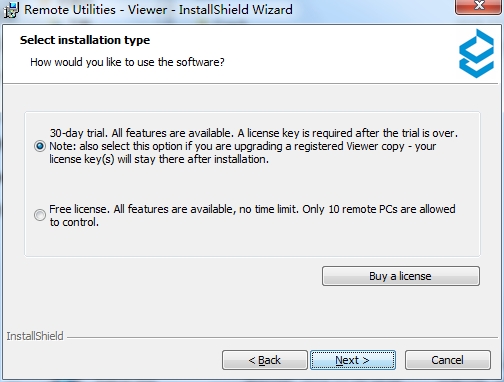
Task: Click the Buy a license button
Action: (x=401, y=276)
